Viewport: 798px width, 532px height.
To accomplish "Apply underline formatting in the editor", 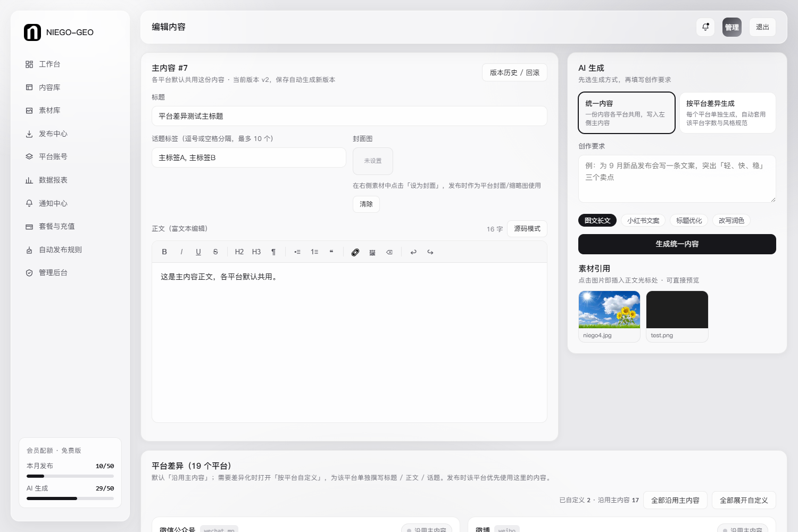I will 198,252.
